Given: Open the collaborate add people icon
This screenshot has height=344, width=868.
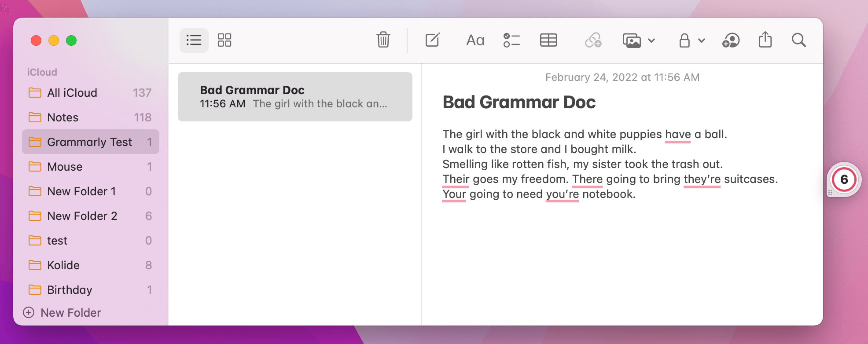Looking at the screenshot, I should (x=731, y=40).
